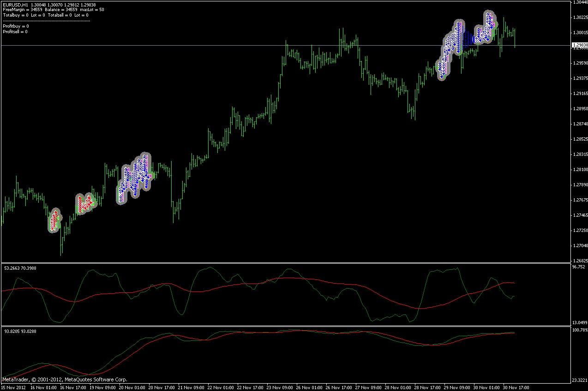
Task: Click the 1.26825 price axis label
Action: (x=580, y=261)
